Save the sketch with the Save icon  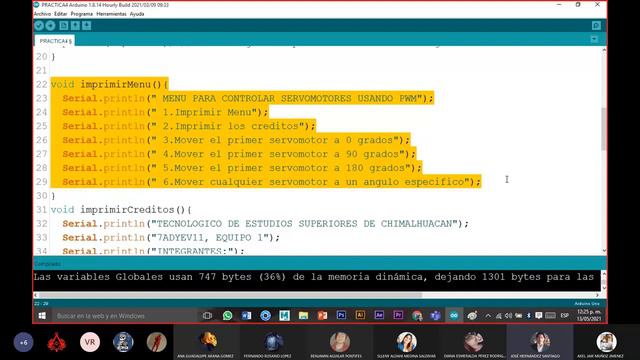(87, 26)
